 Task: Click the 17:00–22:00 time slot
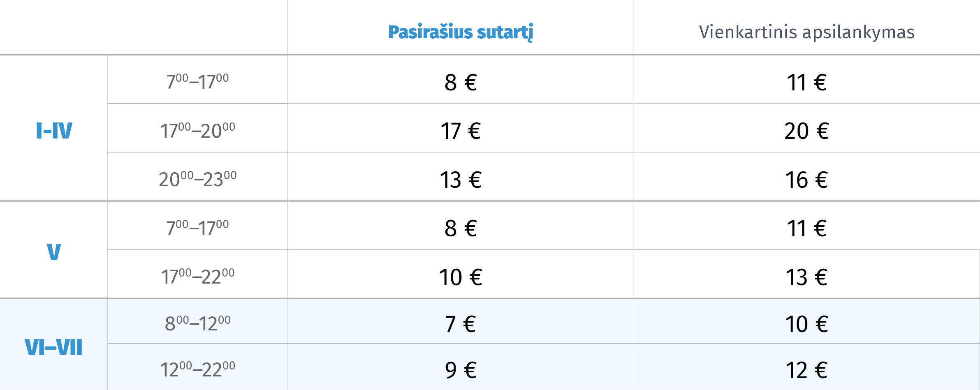198,276
